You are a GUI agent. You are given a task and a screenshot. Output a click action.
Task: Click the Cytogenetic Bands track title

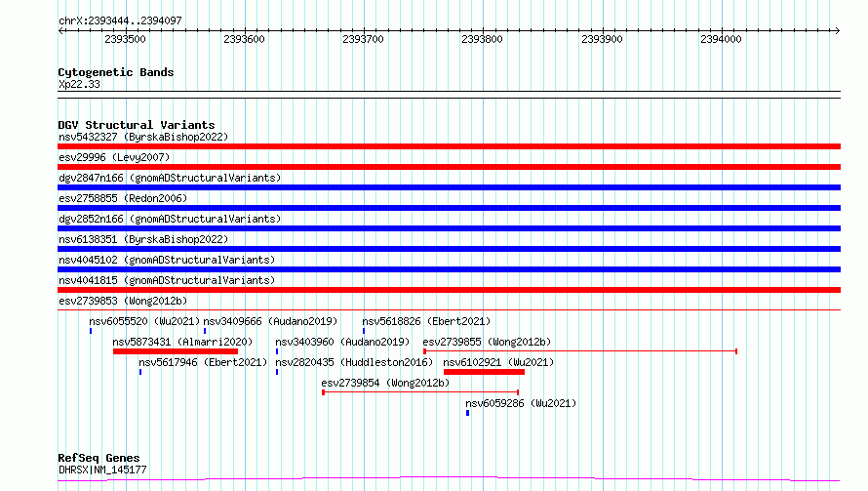pos(116,72)
